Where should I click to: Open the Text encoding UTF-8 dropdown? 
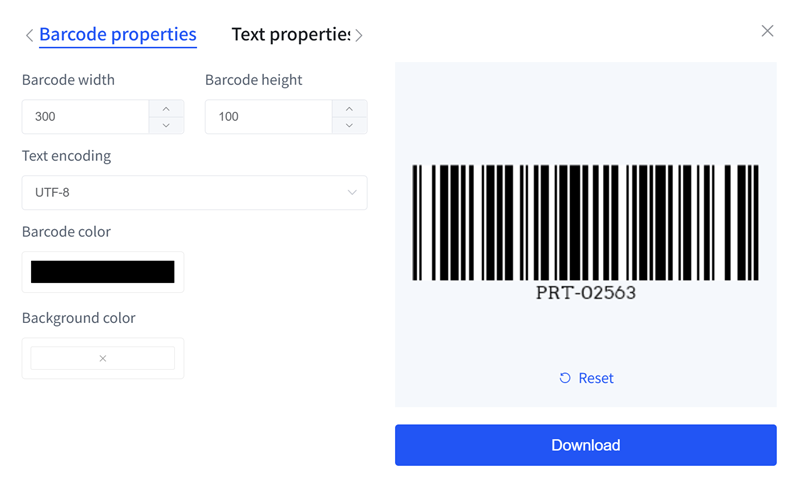click(x=180, y=193)
